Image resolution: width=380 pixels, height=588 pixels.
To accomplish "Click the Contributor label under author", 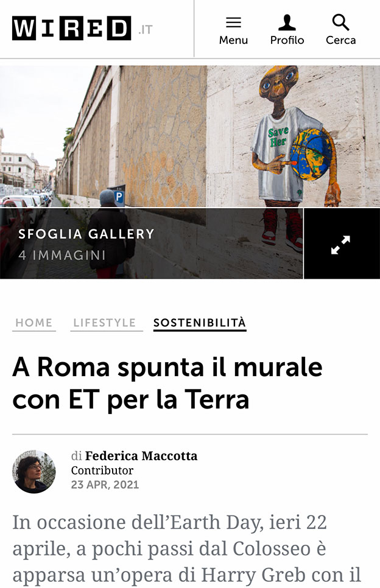I will point(102,471).
